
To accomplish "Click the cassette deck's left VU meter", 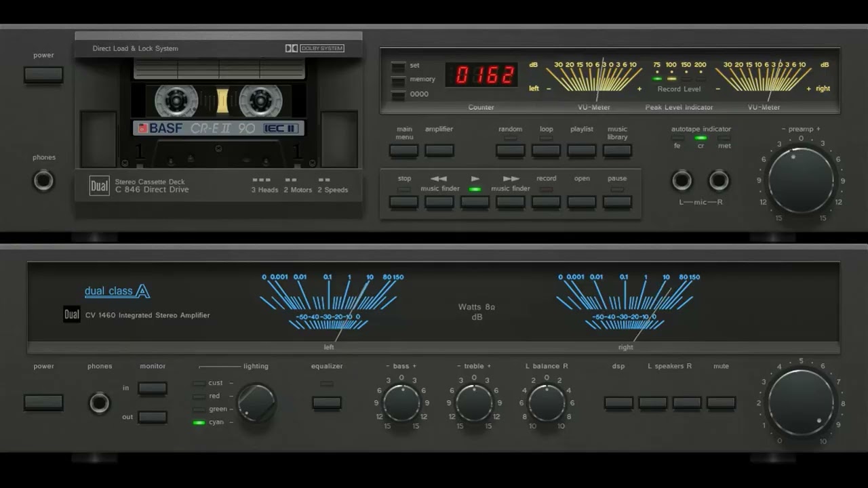I will click(x=594, y=76).
